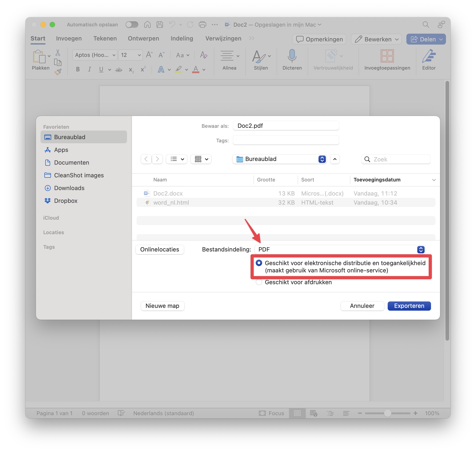Select electronic distribution PDF radio option
This screenshot has height=452, width=476.
coord(259,263)
